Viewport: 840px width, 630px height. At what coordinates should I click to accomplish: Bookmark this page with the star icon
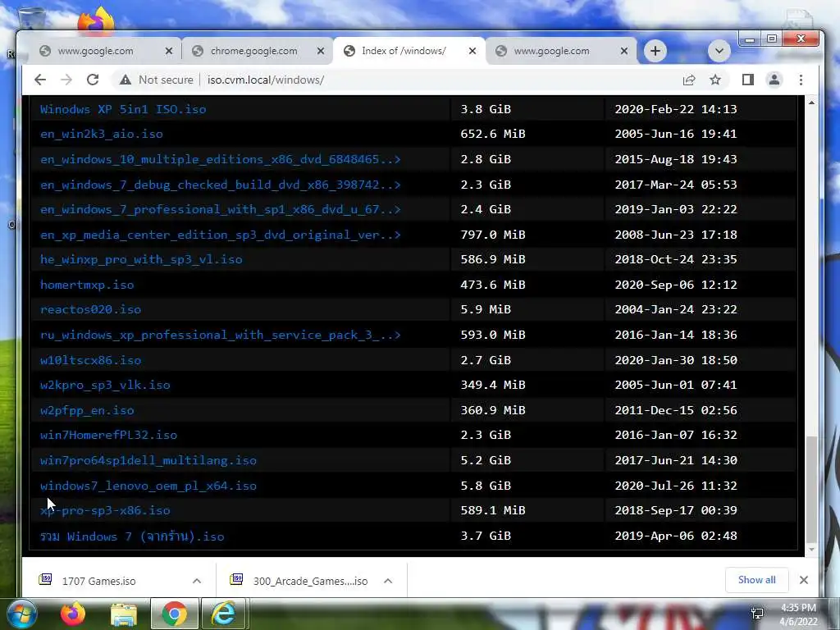715,80
